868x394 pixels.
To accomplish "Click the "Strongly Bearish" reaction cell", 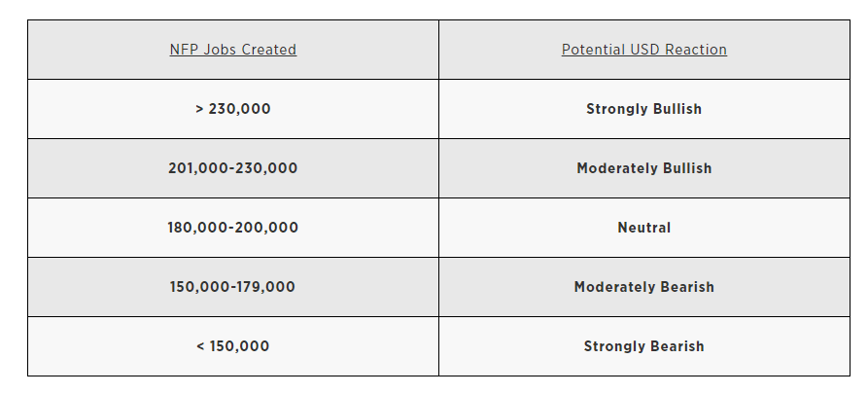I will (643, 346).
